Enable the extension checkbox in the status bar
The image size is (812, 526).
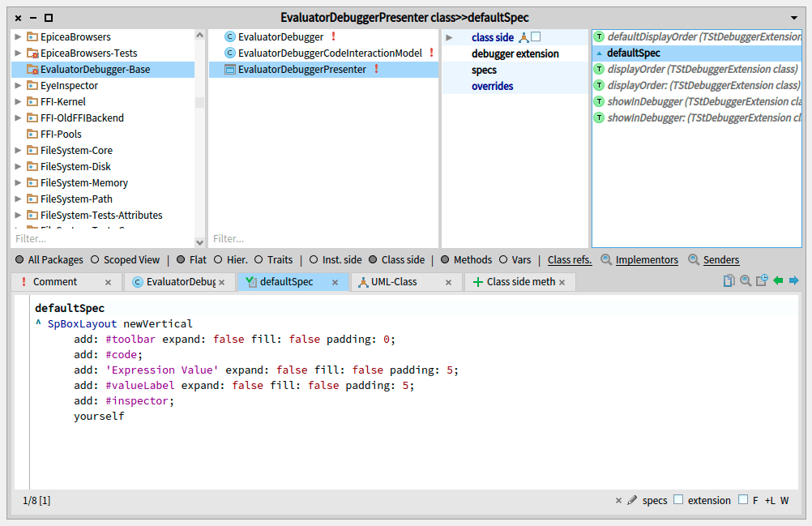(x=678, y=500)
